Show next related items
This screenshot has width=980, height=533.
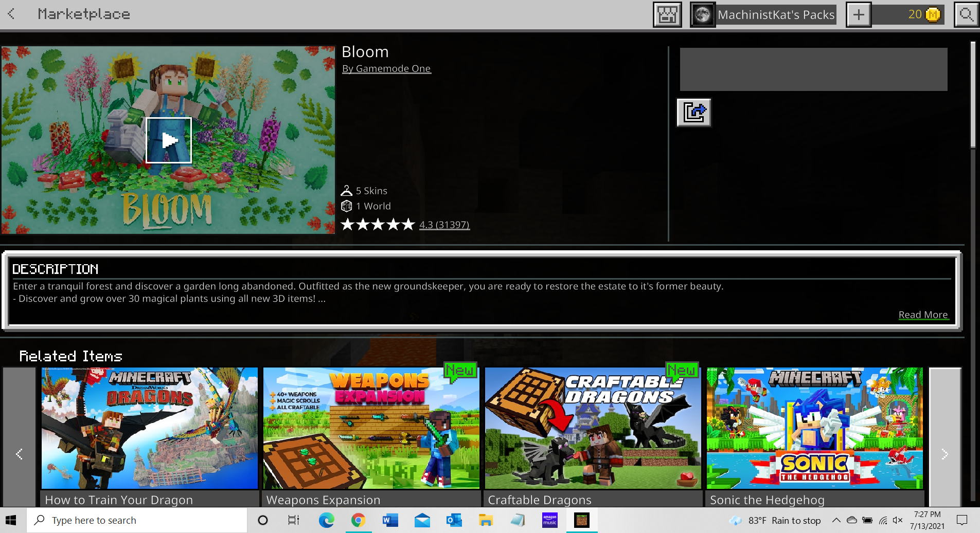[945, 437]
